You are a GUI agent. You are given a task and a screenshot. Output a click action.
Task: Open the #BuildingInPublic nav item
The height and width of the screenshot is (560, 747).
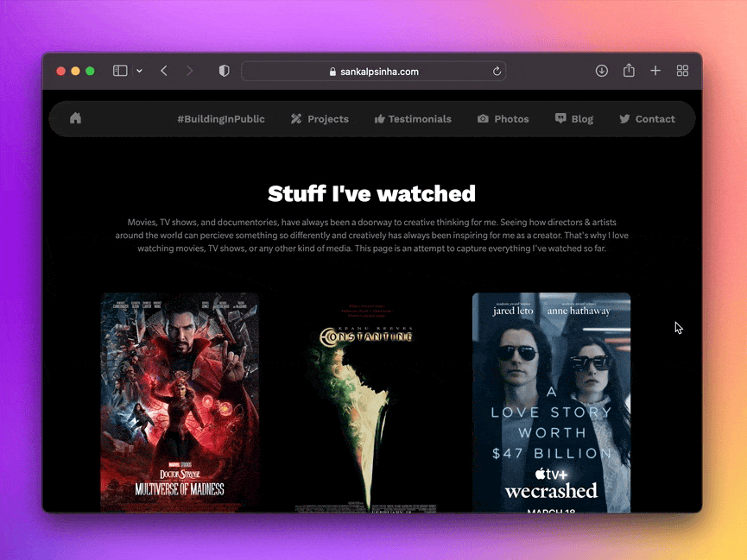pos(221,119)
